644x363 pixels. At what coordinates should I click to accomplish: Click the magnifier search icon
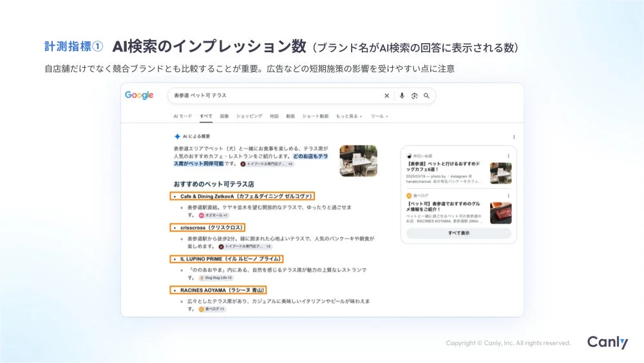[x=427, y=96]
